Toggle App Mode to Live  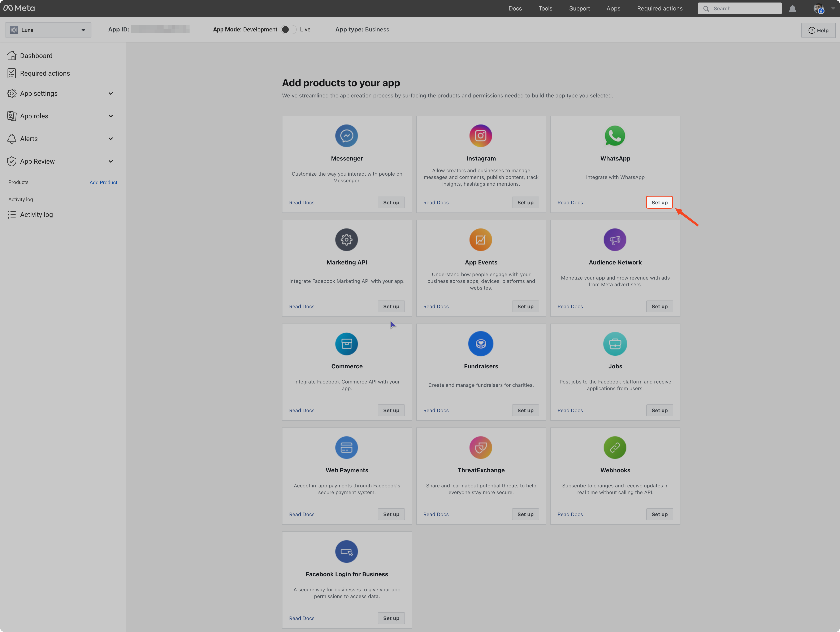pos(289,30)
